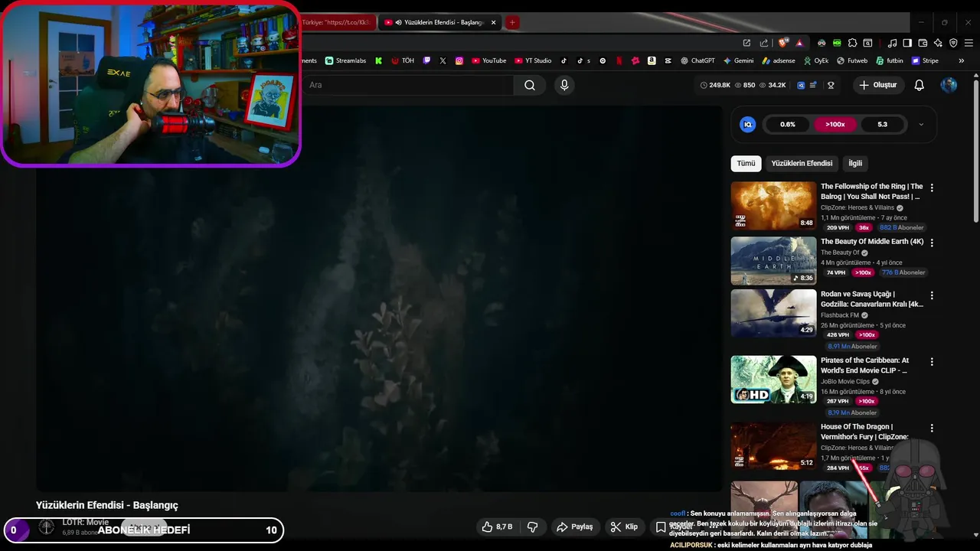Dislike the video with thumbs-down icon

[532, 527]
